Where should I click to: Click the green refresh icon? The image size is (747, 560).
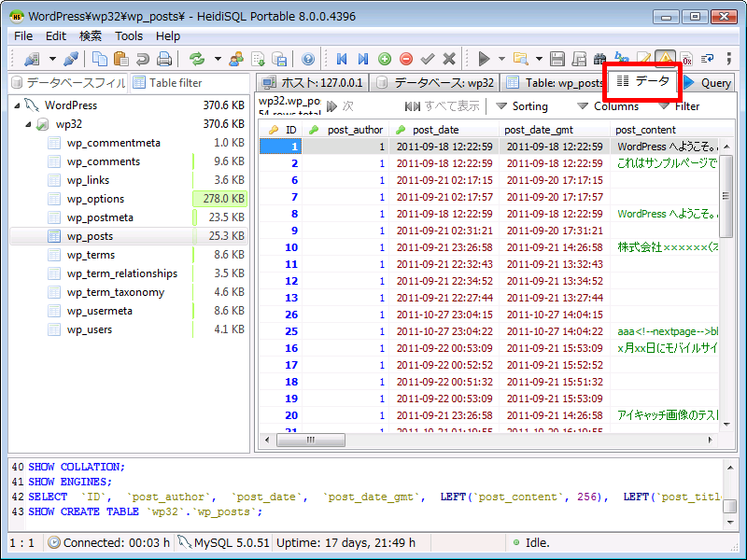[x=196, y=59]
